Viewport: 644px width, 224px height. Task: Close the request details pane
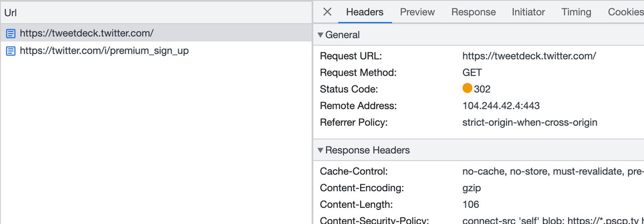click(x=327, y=12)
